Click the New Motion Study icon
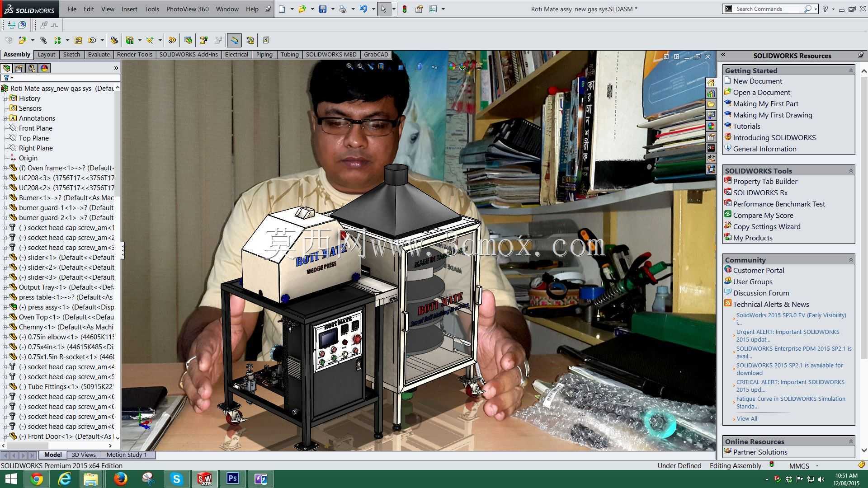Viewport: 868px width, 488px height. 172,40
